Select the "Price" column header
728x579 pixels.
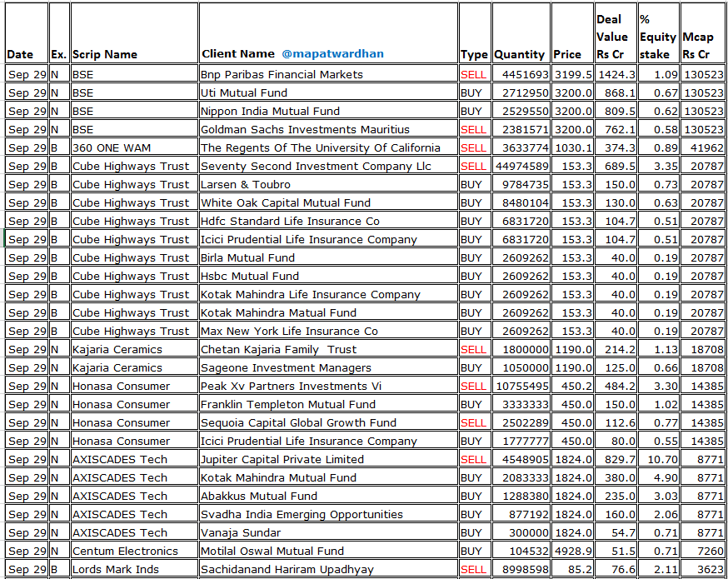click(x=572, y=33)
